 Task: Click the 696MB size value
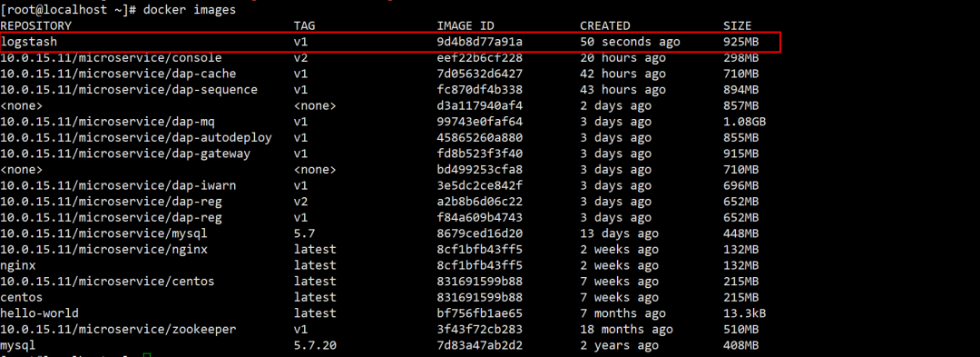coord(741,185)
